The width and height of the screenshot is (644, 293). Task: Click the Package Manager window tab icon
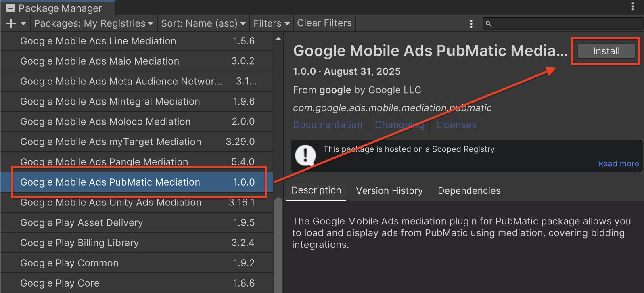(10, 8)
